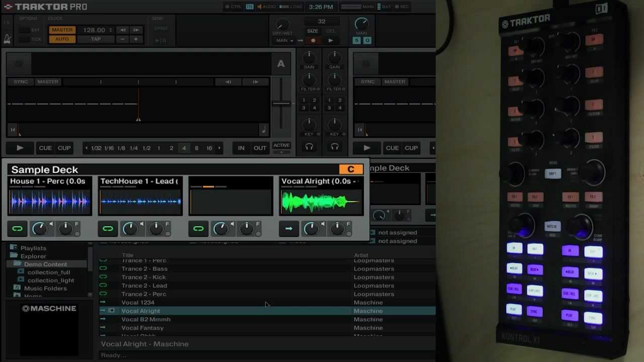Toggle the Snap S button under Main knob
The image size is (644, 362).
[356, 40]
